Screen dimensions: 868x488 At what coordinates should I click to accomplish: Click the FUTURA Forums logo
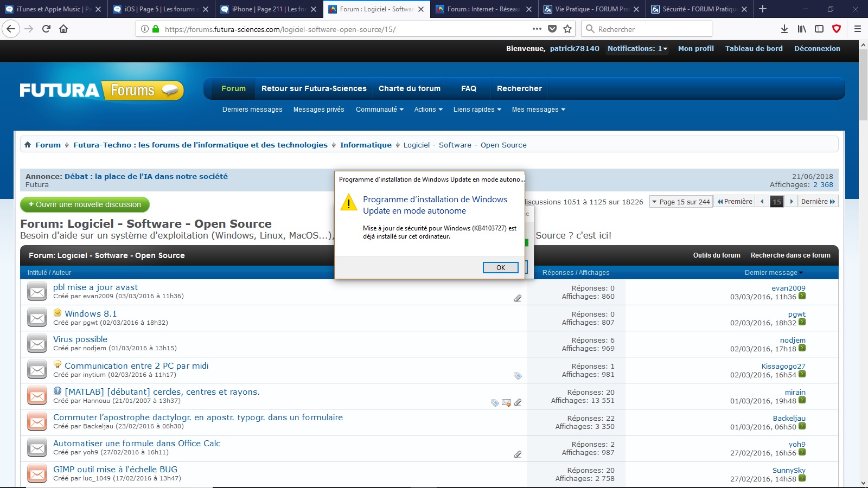click(x=101, y=90)
